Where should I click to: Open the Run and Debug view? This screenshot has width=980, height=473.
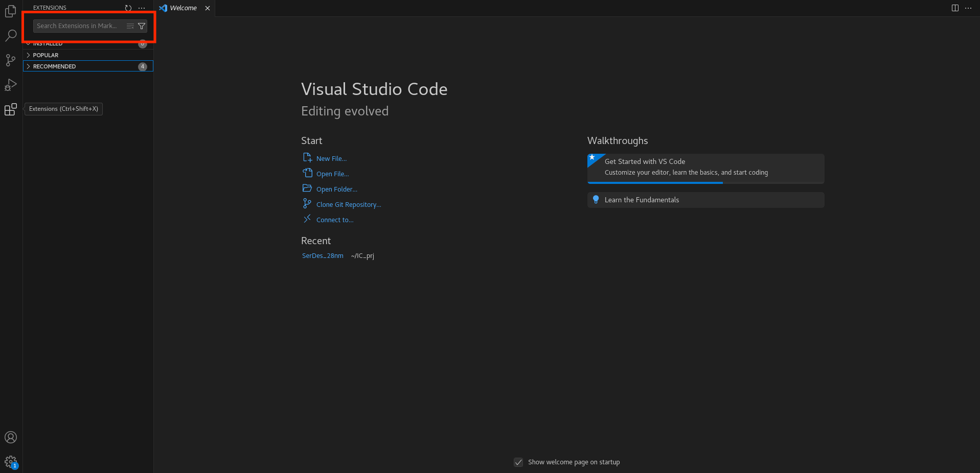click(x=11, y=85)
